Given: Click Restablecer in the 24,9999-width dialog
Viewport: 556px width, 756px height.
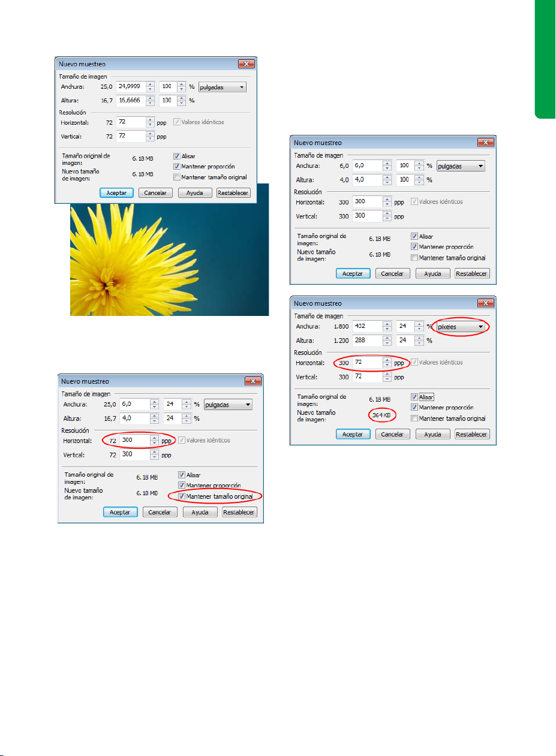Looking at the screenshot, I should point(233,193).
